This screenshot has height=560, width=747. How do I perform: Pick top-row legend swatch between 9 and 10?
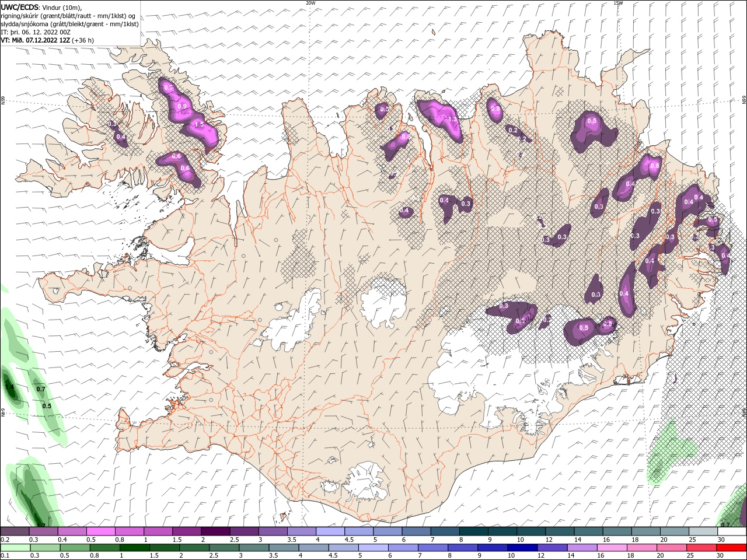[x=501, y=531]
